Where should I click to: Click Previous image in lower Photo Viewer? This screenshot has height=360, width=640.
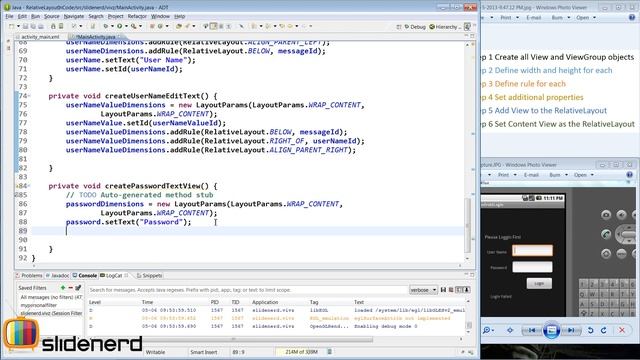532,330
